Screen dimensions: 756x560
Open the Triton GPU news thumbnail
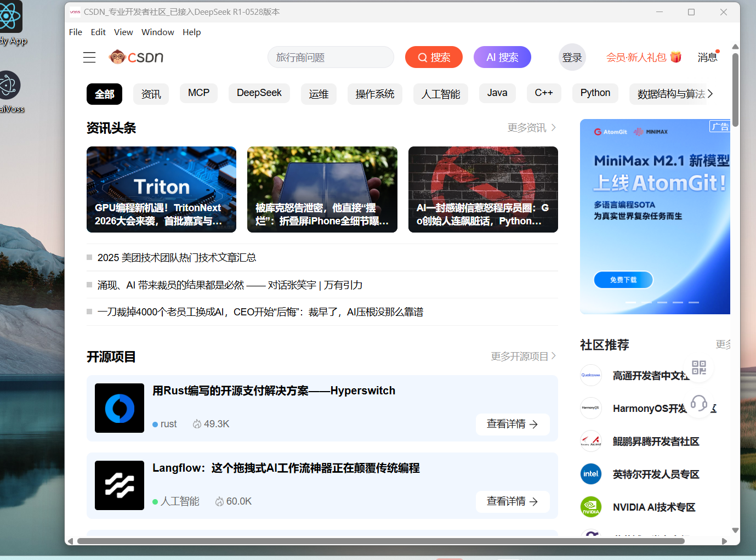(161, 189)
